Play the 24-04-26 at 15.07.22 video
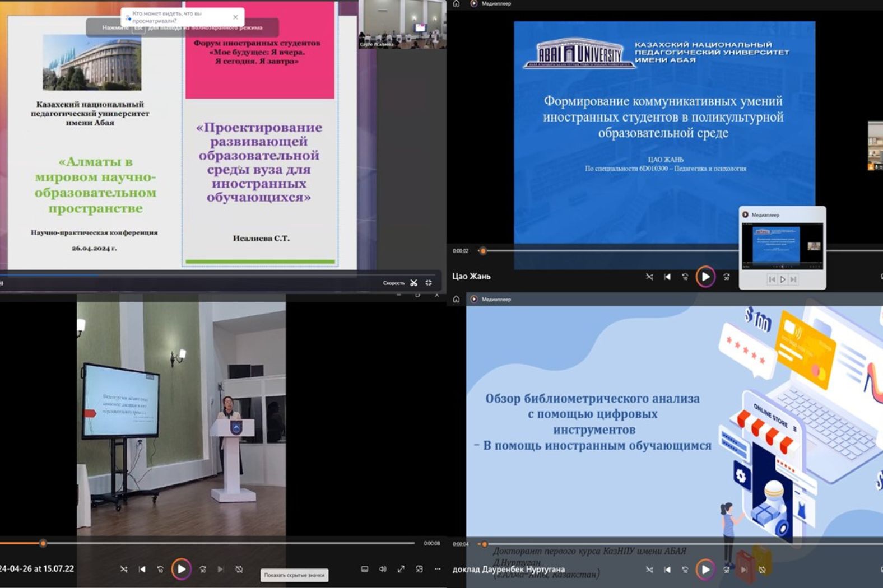Viewport: 883px width, 588px height. click(181, 570)
